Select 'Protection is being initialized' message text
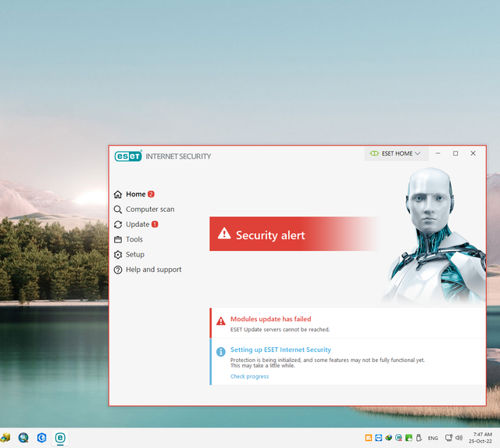Screen dimensions: 500x448 pyautogui.click(x=327, y=363)
